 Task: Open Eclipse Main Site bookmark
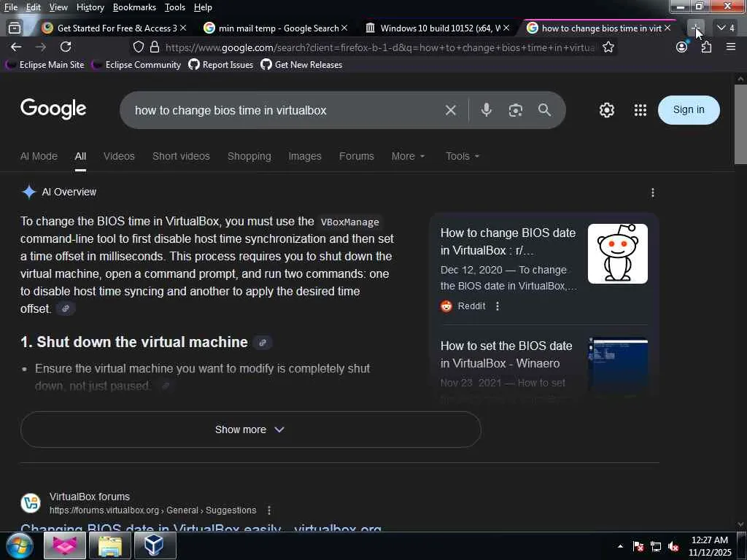point(45,65)
